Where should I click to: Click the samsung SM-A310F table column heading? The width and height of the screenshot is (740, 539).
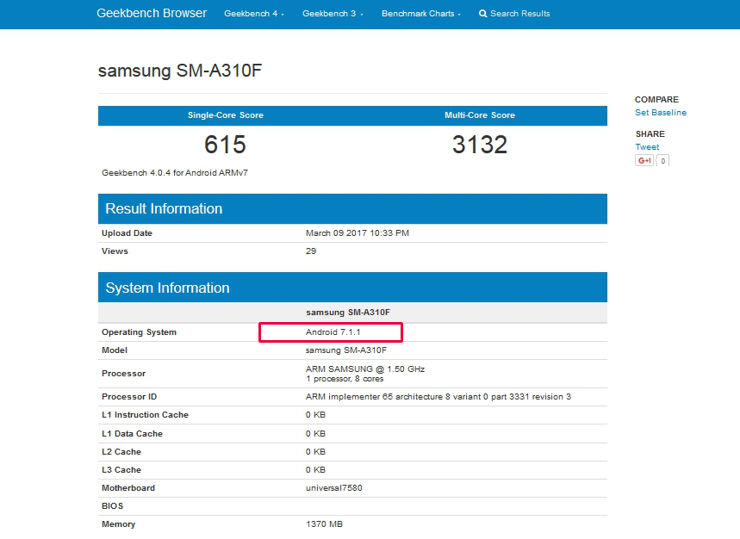tap(348, 312)
